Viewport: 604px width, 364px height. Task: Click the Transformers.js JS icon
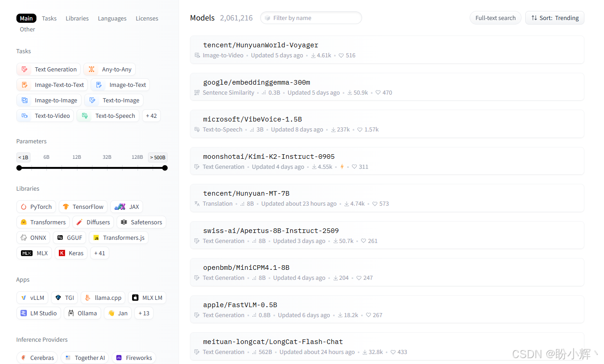pos(96,238)
